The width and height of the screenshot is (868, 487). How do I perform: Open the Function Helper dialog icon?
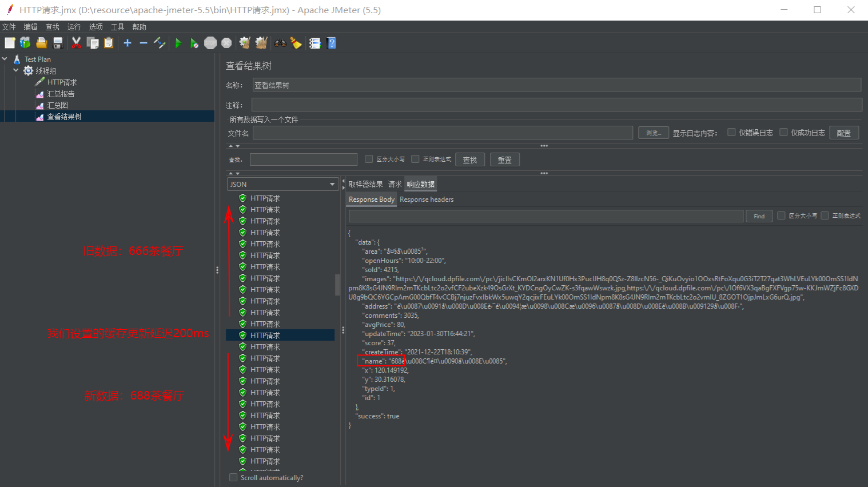point(314,43)
